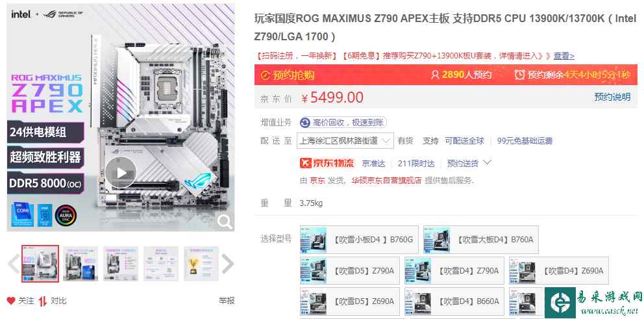
Task: Expand the 预约送货 delivery options
Action: click(469, 163)
